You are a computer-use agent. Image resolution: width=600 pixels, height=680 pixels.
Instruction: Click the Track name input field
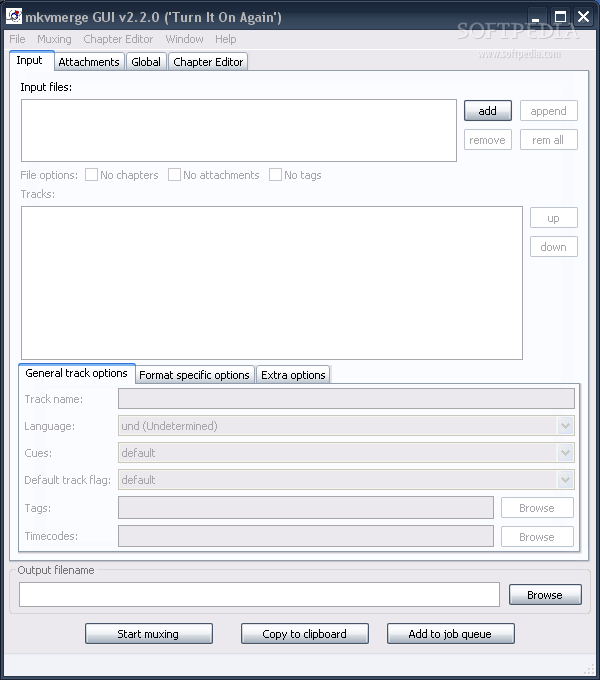coord(346,399)
